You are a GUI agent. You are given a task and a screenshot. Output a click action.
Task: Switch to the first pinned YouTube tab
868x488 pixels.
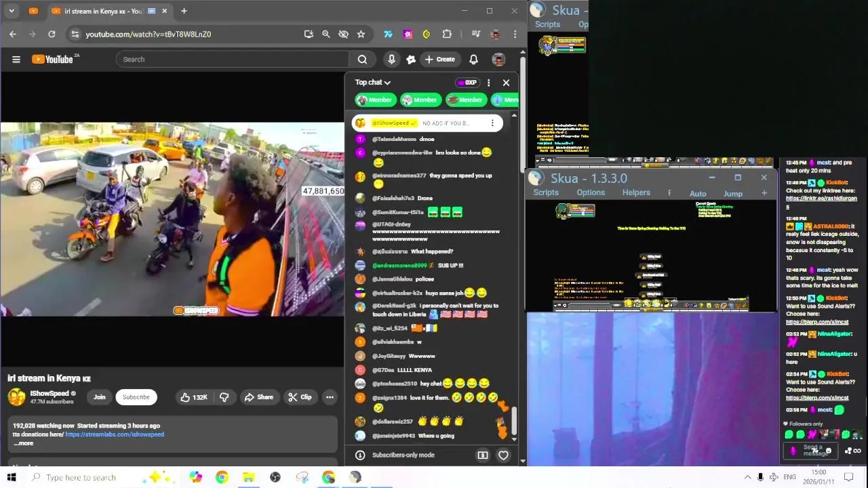[33, 11]
